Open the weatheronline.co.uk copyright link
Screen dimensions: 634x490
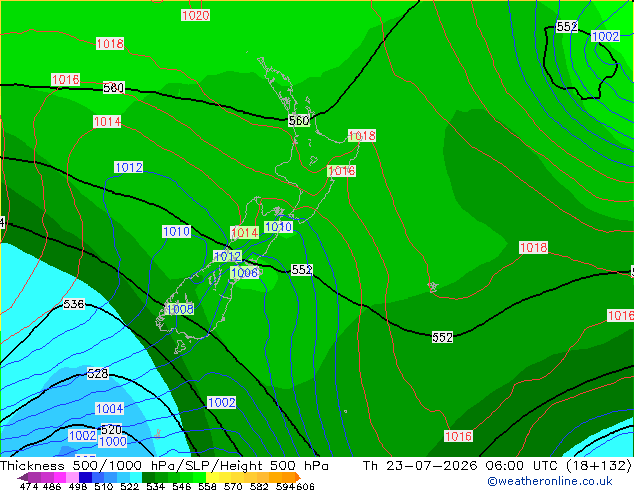coord(550,481)
